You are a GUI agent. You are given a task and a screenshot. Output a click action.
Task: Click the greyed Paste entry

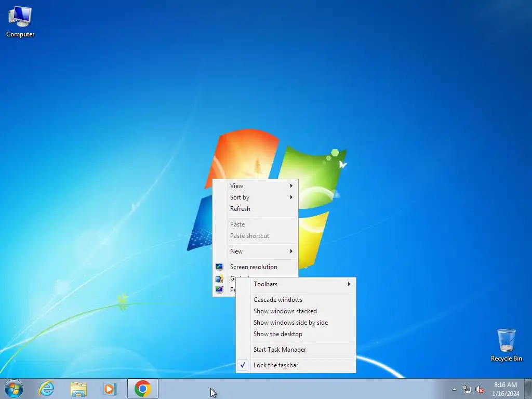pos(255,224)
